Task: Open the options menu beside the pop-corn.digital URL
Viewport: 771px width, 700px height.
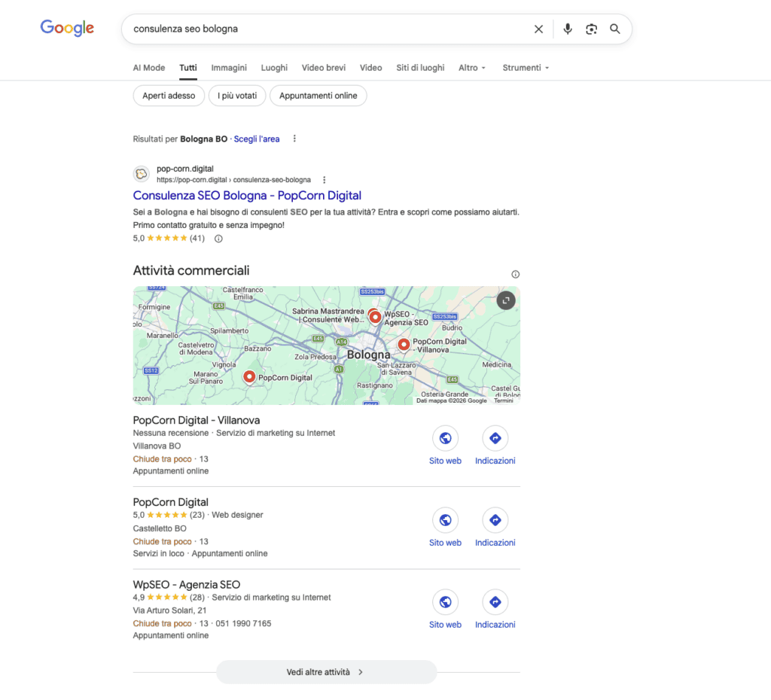Action: 324,180
